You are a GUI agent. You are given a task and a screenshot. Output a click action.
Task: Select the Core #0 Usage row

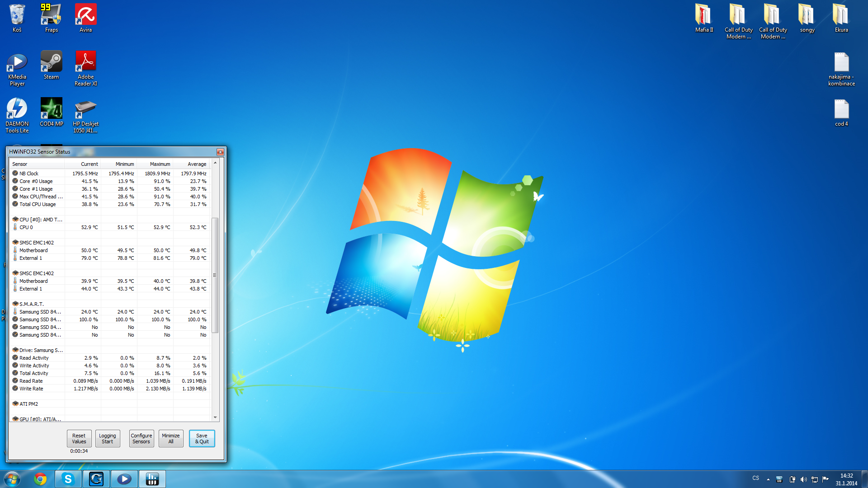click(110, 181)
